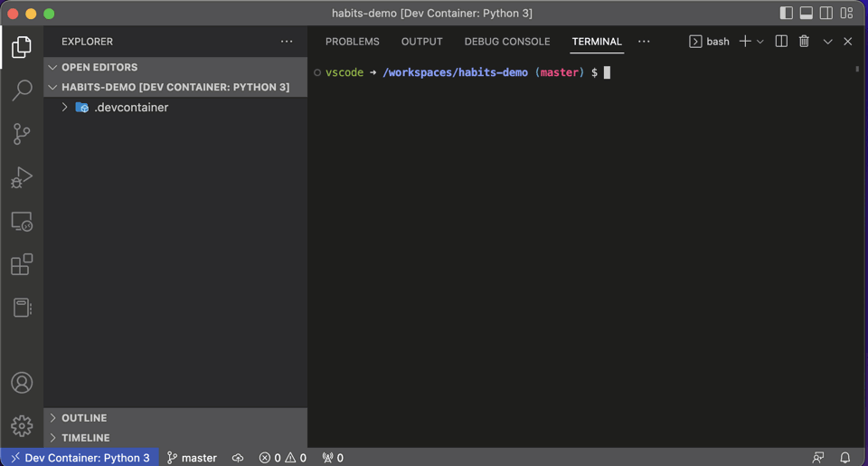Click the master branch status item

pos(192,458)
